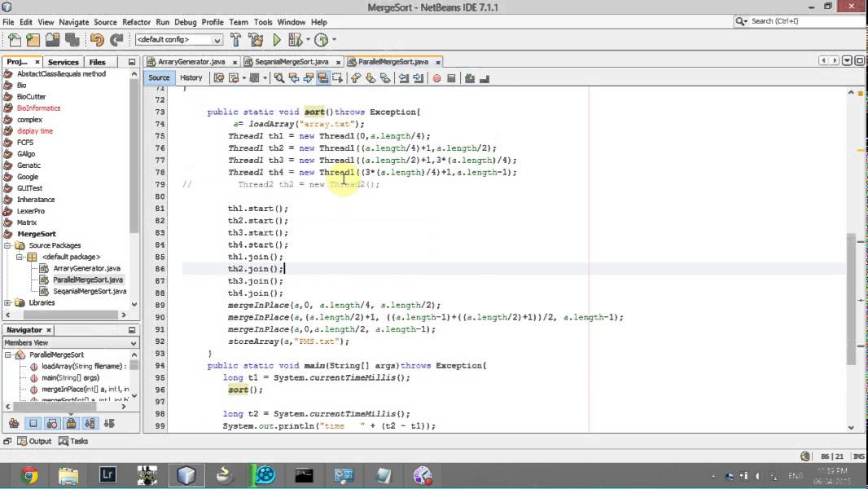Click Find Selection magnifier in editor toolbar

coord(279,78)
